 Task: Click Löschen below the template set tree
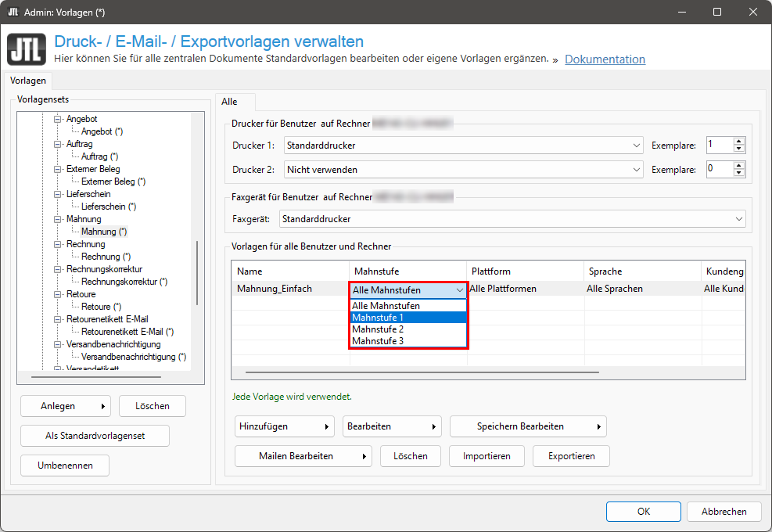(153, 406)
